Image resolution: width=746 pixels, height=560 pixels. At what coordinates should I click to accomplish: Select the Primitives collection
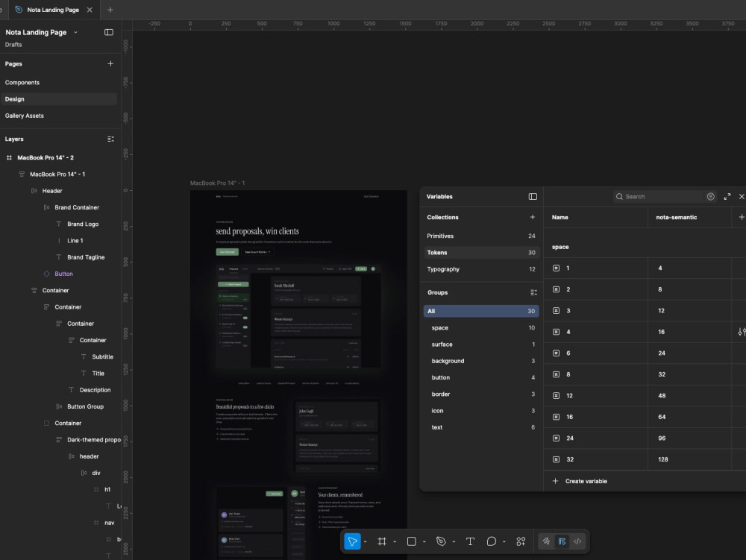pyautogui.click(x=481, y=236)
